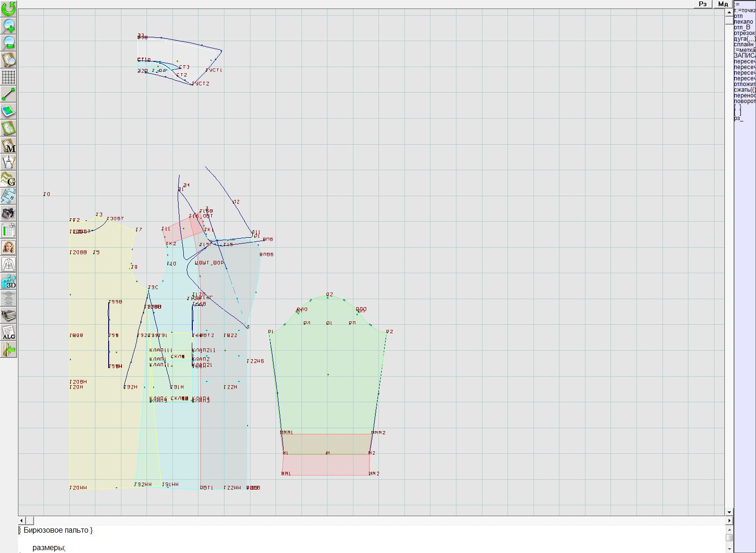Open the jacket sketch icon

(x=9, y=264)
